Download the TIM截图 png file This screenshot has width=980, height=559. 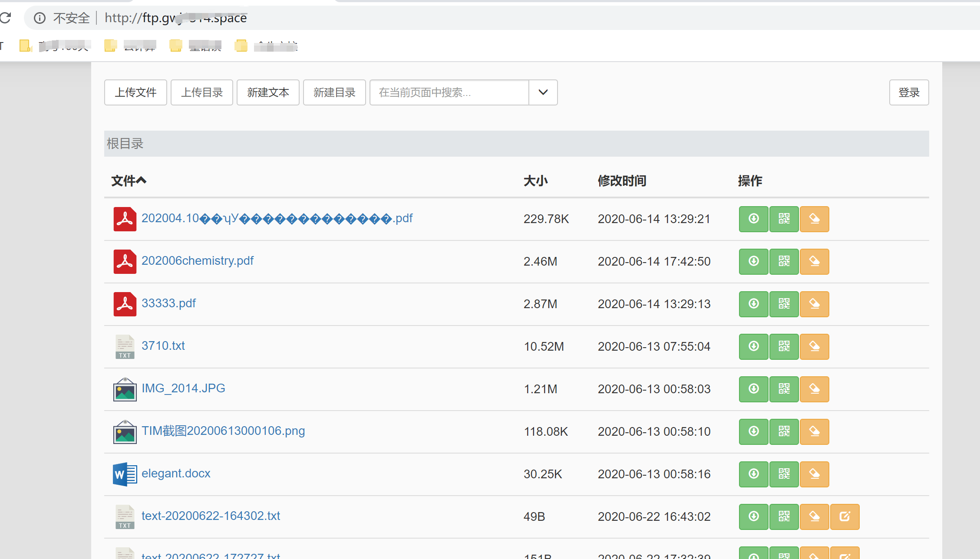pyautogui.click(x=753, y=431)
